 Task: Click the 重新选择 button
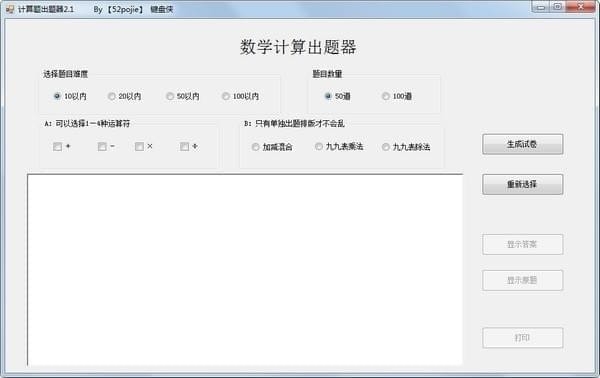tap(523, 184)
